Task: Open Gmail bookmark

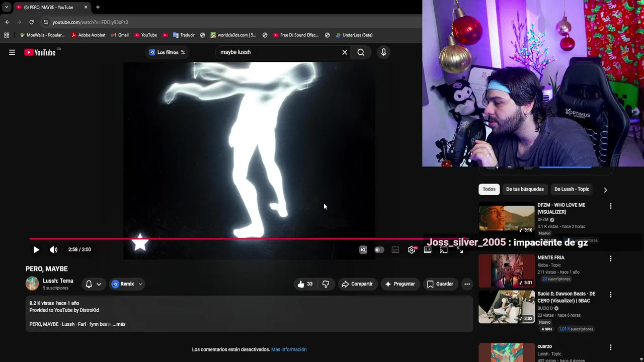Action: 120,35
